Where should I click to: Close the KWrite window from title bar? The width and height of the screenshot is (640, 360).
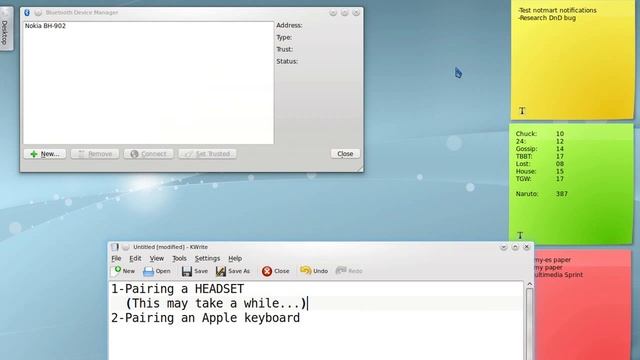(527, 247)
